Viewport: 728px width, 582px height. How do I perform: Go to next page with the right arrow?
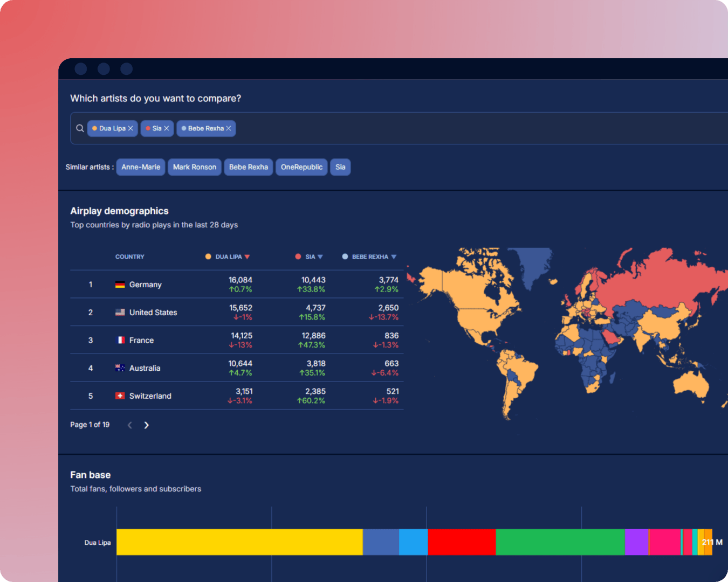pyautogui.click(x=146, y=425)
